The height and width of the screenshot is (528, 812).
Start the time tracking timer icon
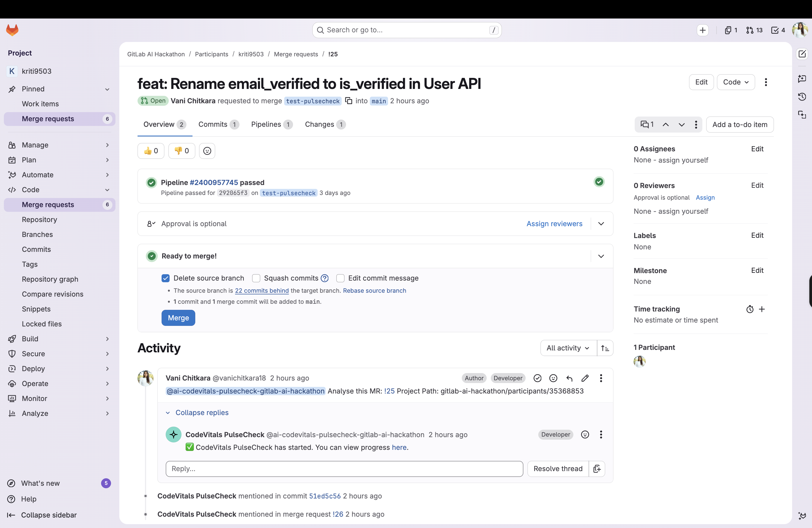750,309
